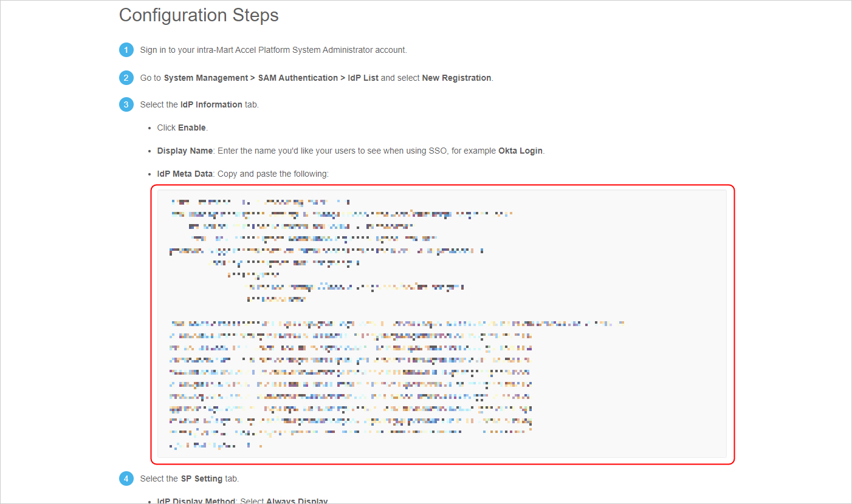
Task: Click the step 1 number circle
Action: coord(126,50)
